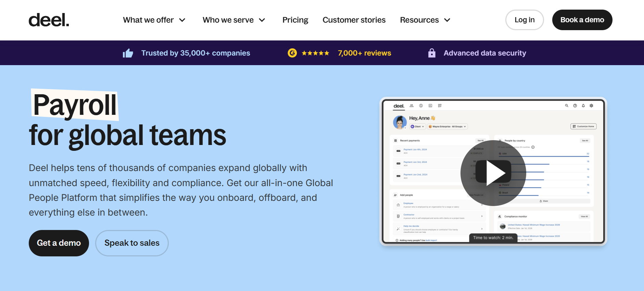Click 'Payment Jun 4th, 2024' link
The width and height of the screenshot is (644, 291).
[415, 149]
